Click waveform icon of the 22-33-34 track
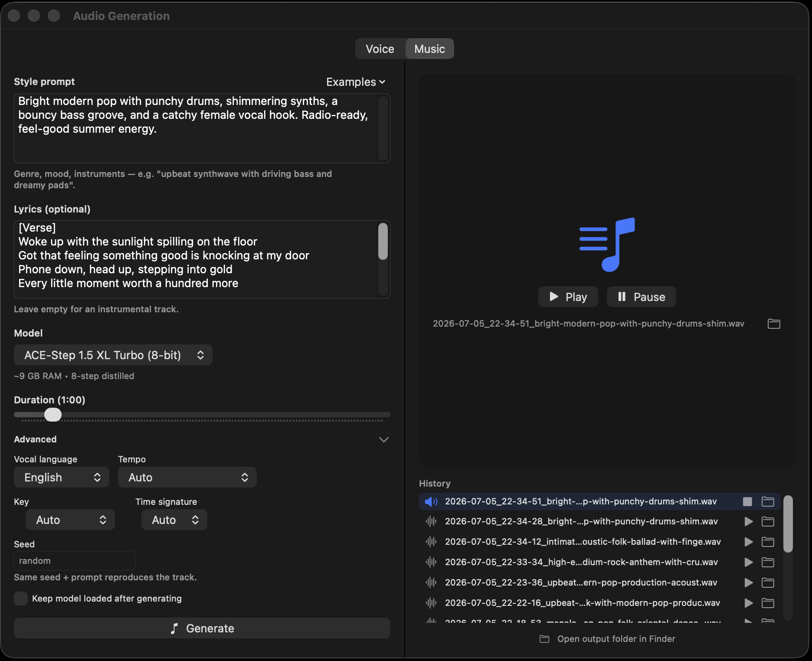Screen dimensions: 812x661 coord(431,562)
